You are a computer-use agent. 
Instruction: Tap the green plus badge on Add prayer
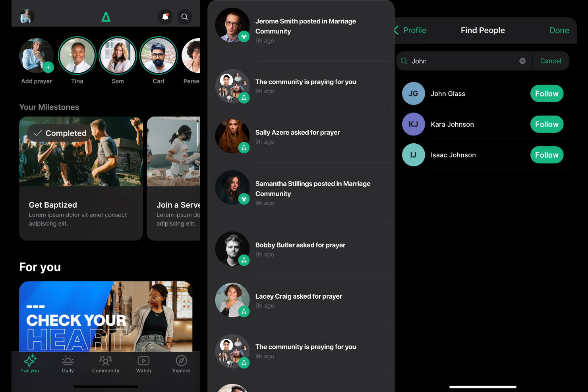click(48, 67)
